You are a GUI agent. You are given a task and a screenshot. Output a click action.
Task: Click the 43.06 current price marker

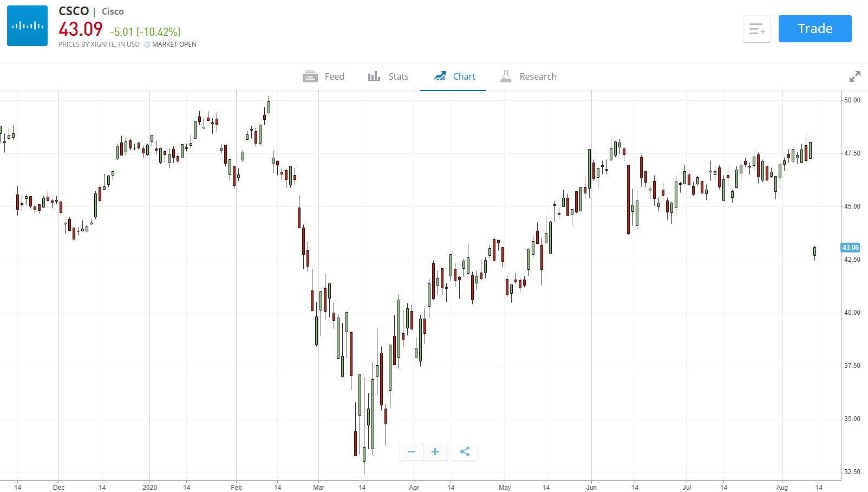click(x=850, y=248)
